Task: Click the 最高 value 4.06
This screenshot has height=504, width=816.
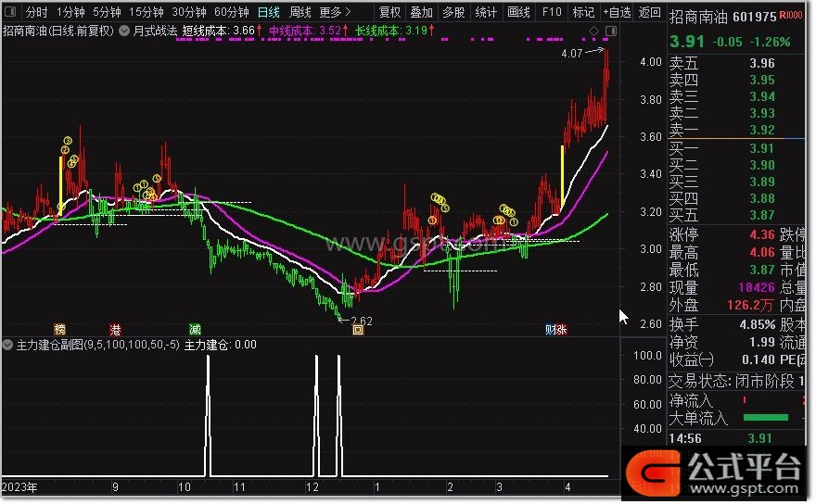Action: click(x=762, y=253)
